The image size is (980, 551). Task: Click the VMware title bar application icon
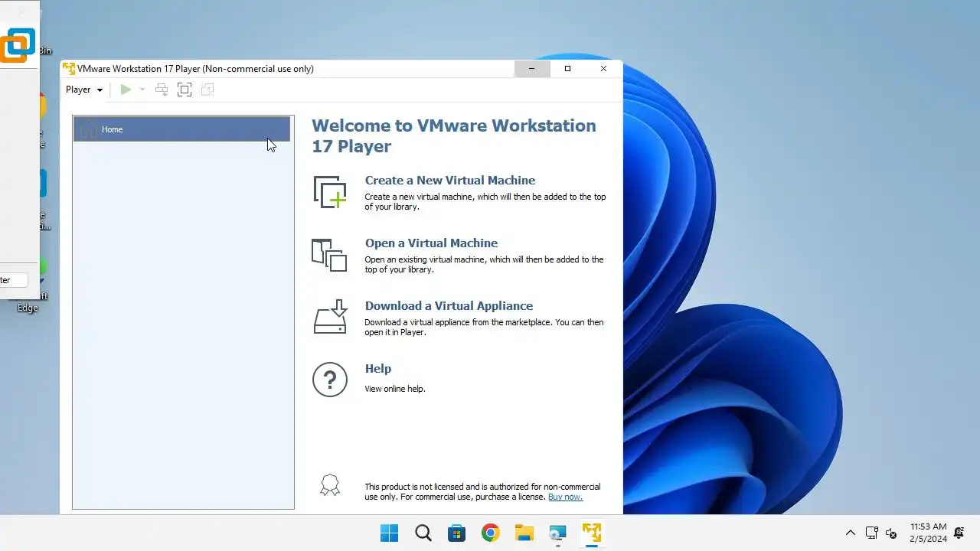click(x=69, y=69)
